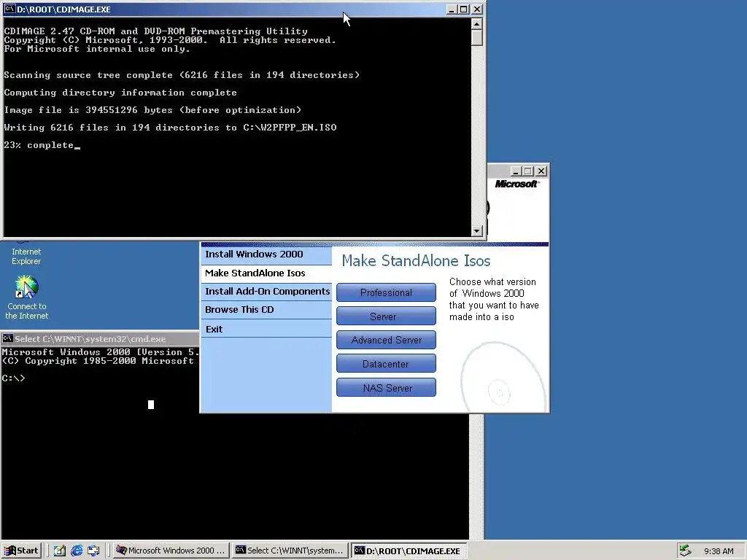Click the NAS Server button

click(386, 388)
